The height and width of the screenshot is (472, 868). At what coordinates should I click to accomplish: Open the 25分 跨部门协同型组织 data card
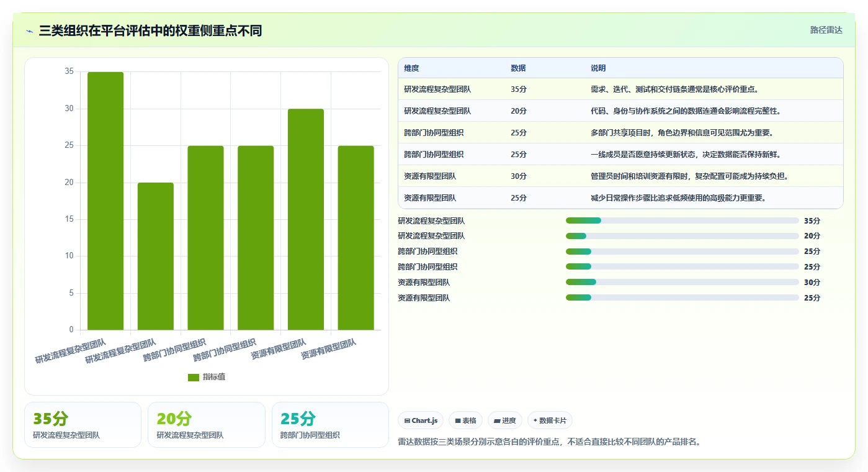(x=330, y=425)
